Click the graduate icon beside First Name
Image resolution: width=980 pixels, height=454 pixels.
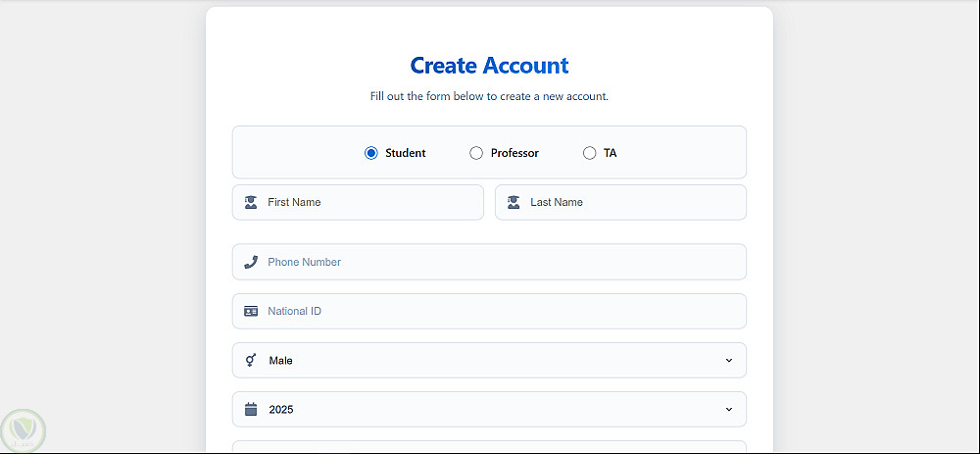point(251,202)
